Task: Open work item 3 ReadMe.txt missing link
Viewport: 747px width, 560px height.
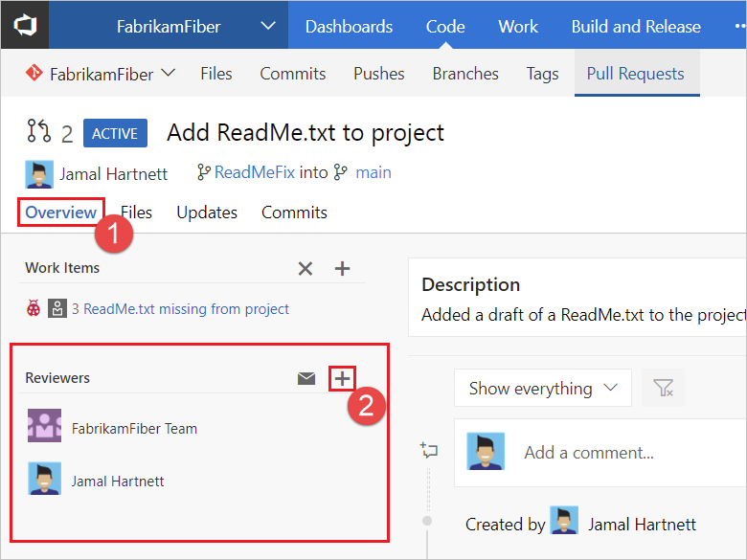Action: (180, 309)
